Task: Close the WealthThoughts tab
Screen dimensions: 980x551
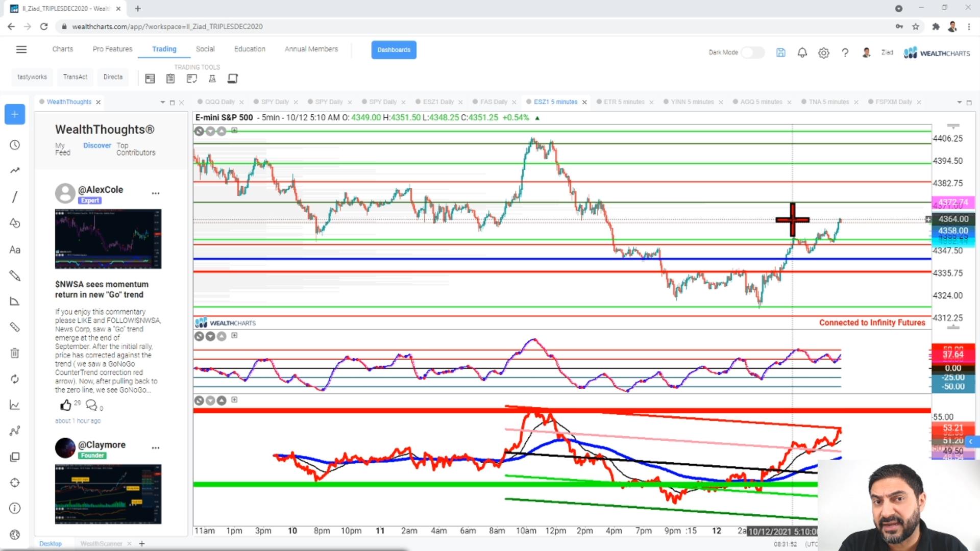Action: (99, 102)
